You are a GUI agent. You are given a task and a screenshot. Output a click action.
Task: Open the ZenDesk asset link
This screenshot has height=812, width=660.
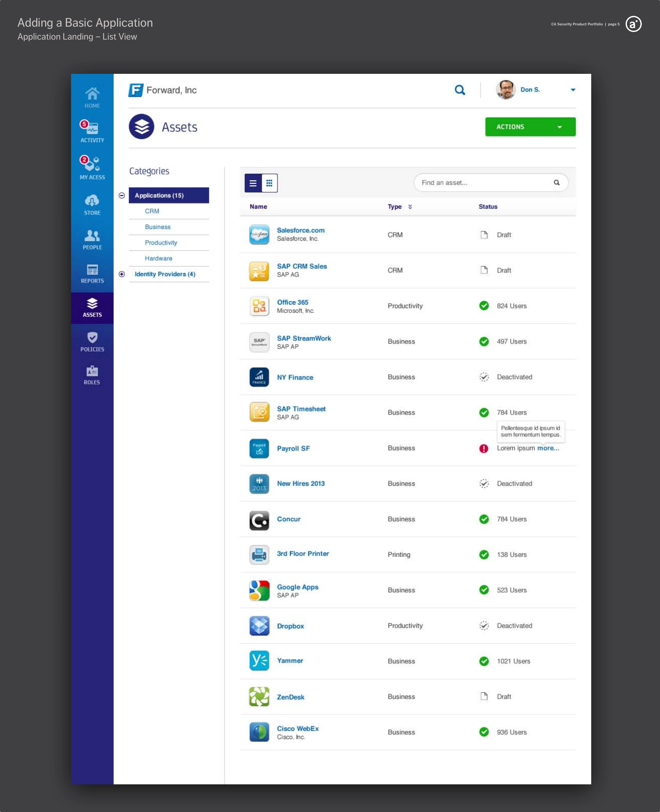290,697
